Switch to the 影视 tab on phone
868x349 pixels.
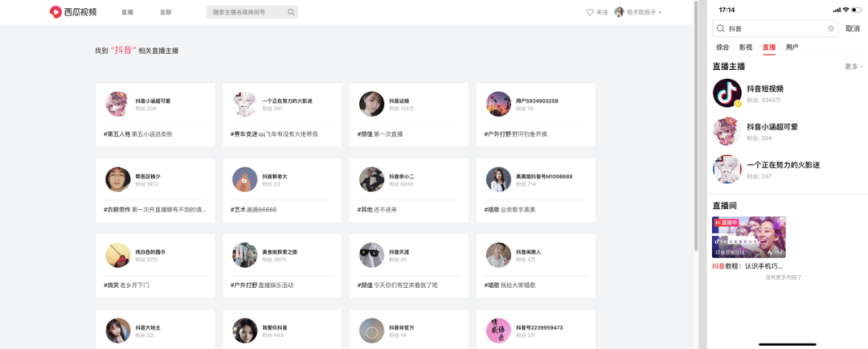point(746,47)
